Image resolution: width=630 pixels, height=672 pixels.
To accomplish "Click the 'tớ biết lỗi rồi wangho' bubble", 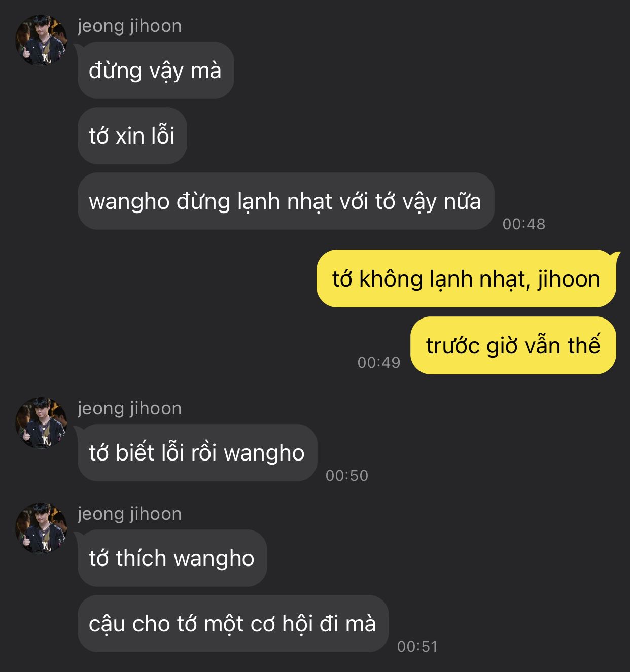I will 197,452.
